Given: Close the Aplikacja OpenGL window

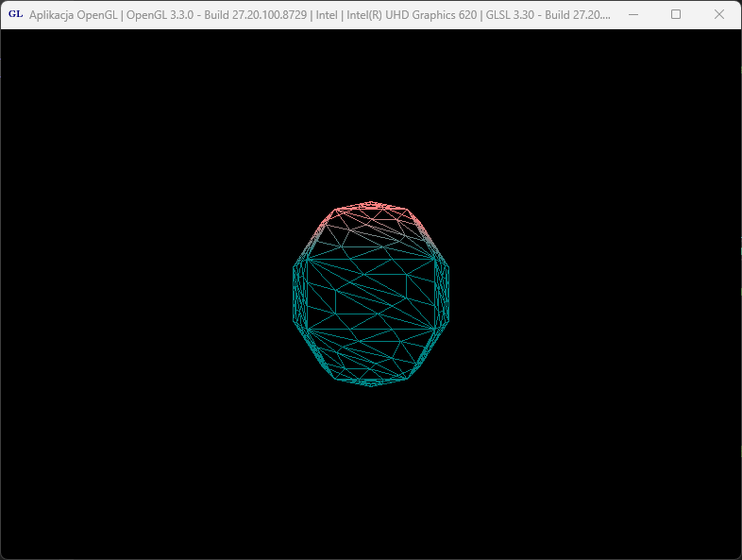Looking at the screenshot, I should tap(719, 14).
